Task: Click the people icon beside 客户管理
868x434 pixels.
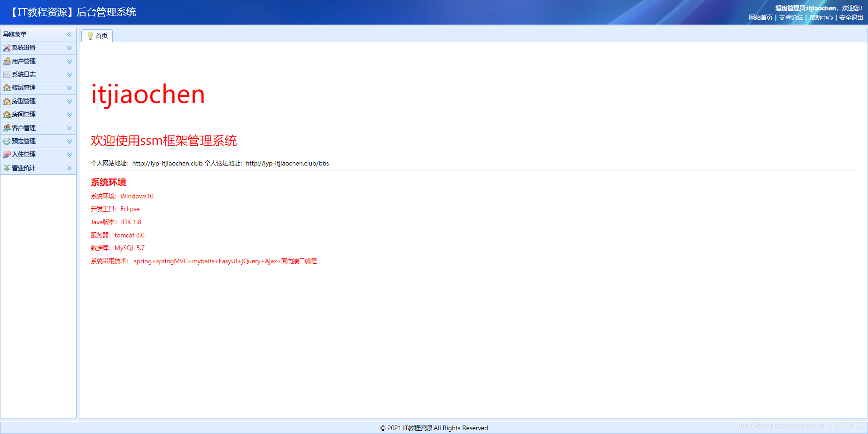Action: tap(7, 128)
